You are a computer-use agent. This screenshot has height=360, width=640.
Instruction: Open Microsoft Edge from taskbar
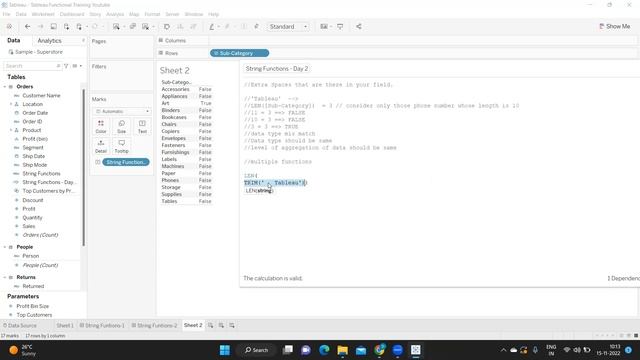point(324,350)
